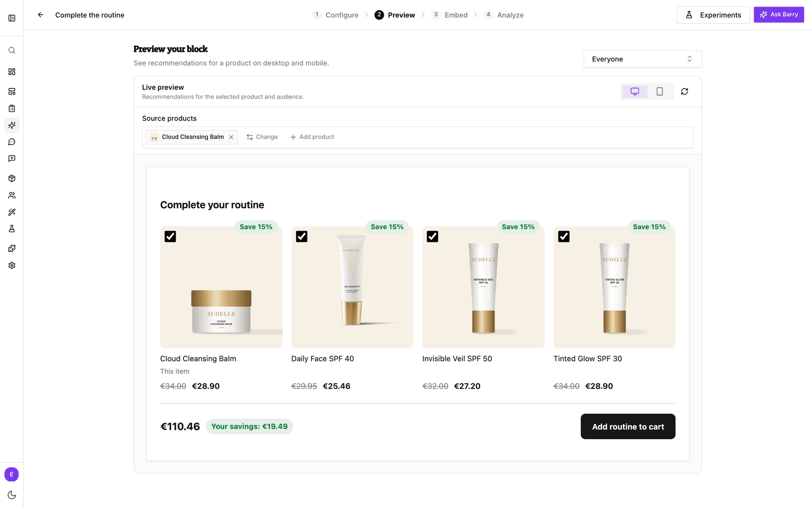Screen dimensions: 812x508
Task: Click Add routine to cart
Action: point(628,427)
